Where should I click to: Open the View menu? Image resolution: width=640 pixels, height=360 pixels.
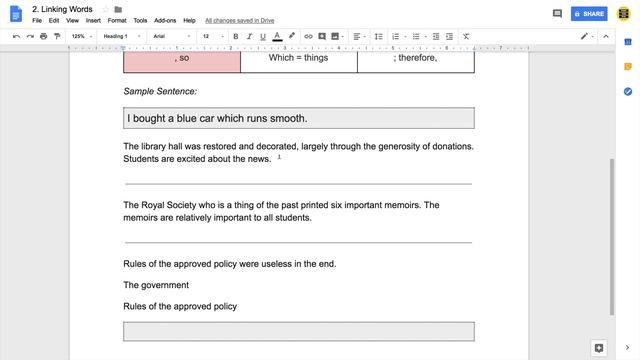tap(72, 20)
